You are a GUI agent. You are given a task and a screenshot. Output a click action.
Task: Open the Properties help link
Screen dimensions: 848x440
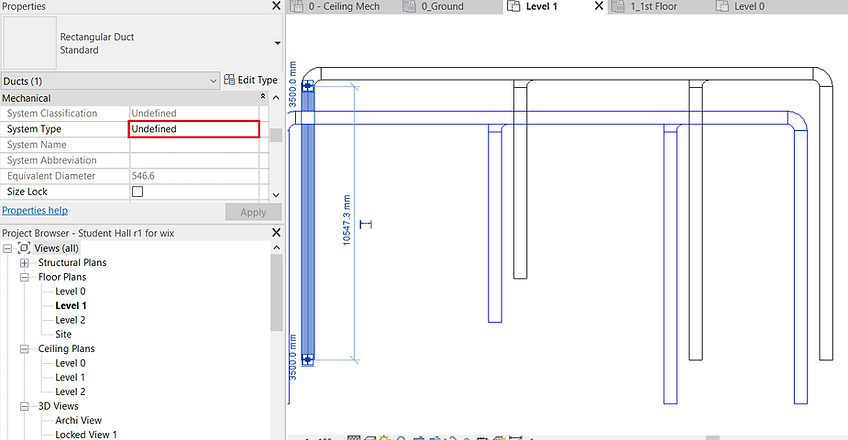point(35,210)
